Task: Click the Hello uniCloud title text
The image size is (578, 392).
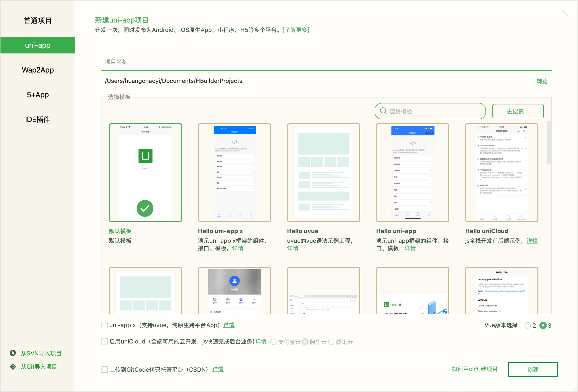Action: pyautogui.click(x=487, y=231)
